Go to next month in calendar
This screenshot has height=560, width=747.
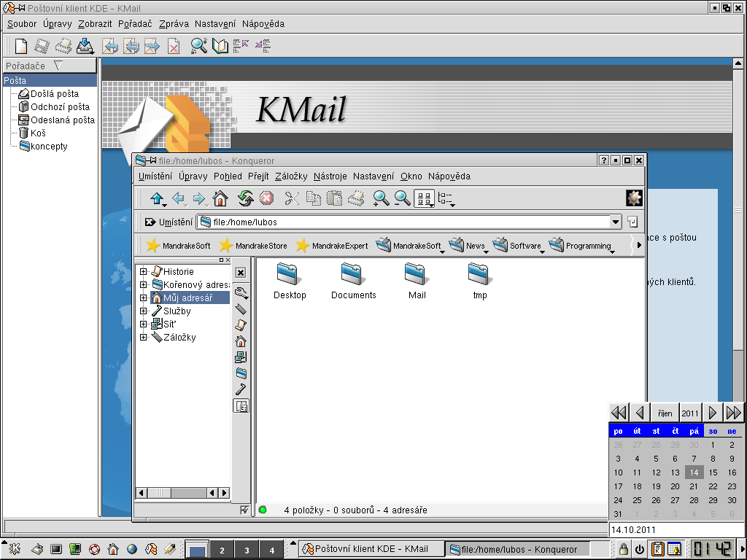tap(713, 413)
